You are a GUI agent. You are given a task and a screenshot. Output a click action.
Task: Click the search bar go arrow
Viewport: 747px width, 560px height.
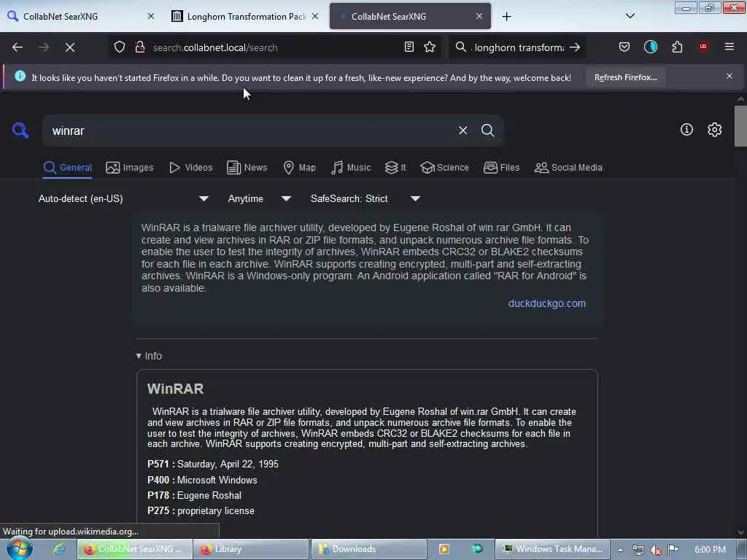575,47
